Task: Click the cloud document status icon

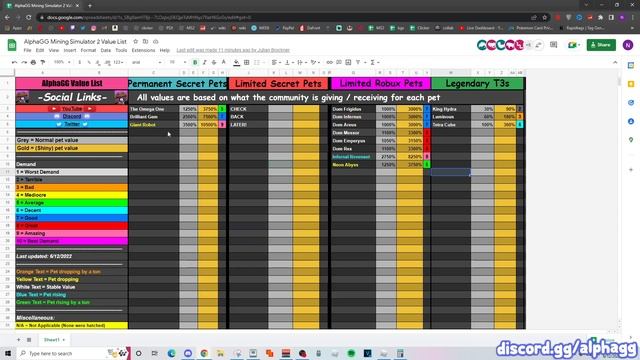Action: coord(156,42)
